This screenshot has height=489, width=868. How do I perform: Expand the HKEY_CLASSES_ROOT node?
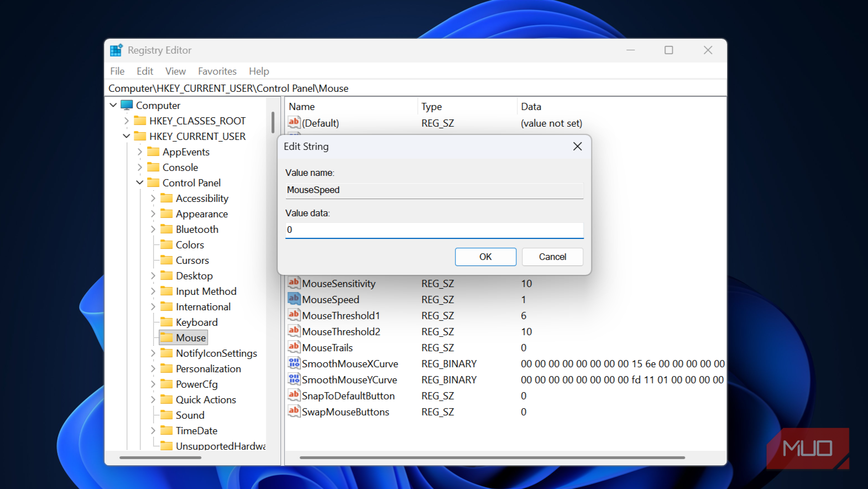point(127,121)
